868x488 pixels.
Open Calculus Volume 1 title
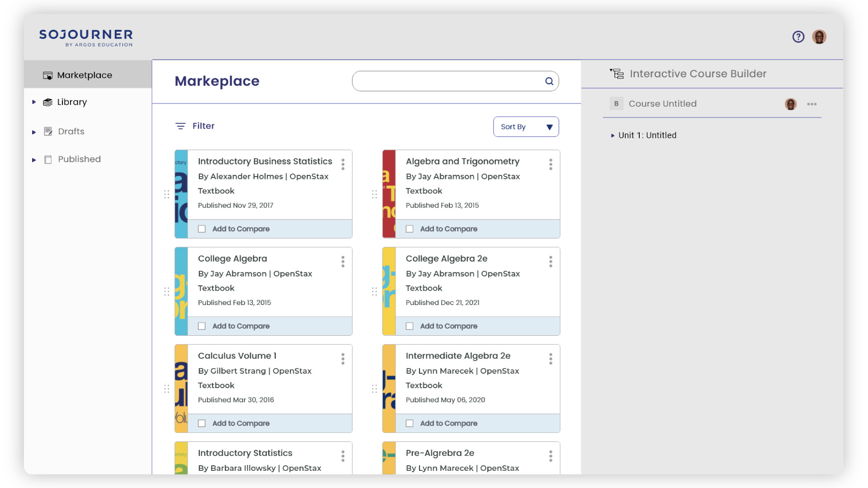237,356
